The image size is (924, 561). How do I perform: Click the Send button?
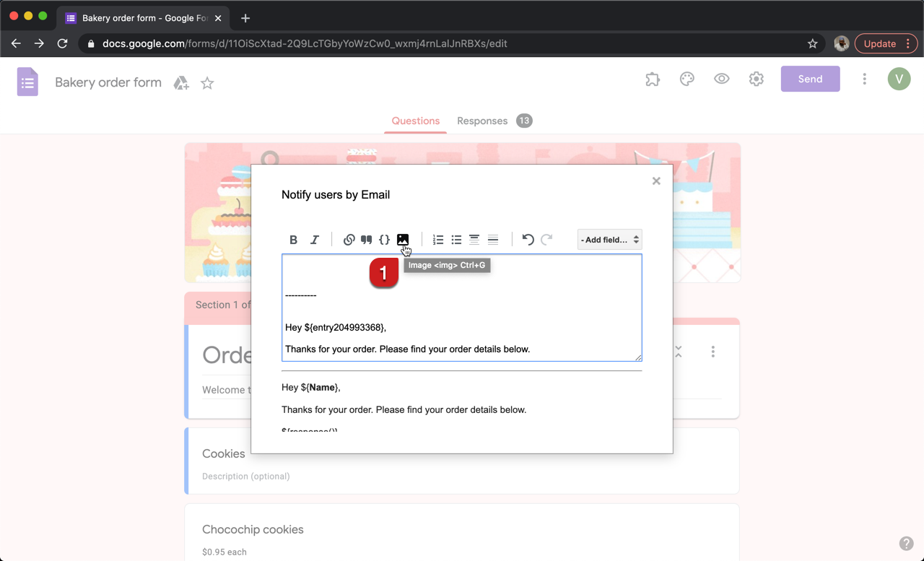(810, 79)
